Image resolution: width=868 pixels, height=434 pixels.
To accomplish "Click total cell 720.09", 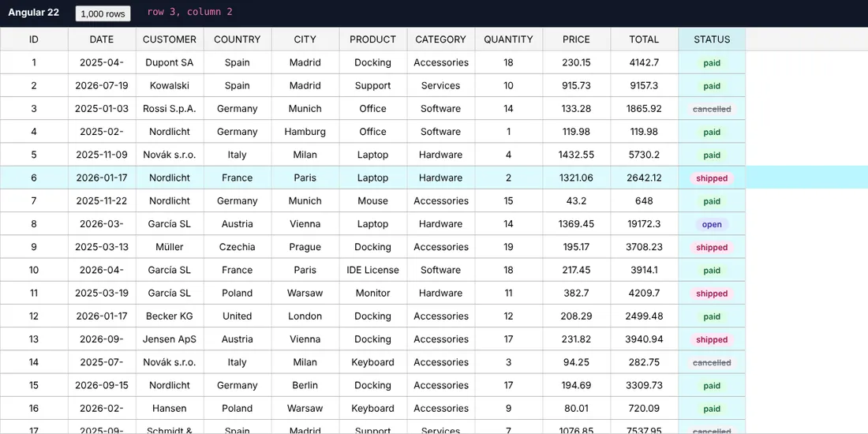I will [645, 409].
